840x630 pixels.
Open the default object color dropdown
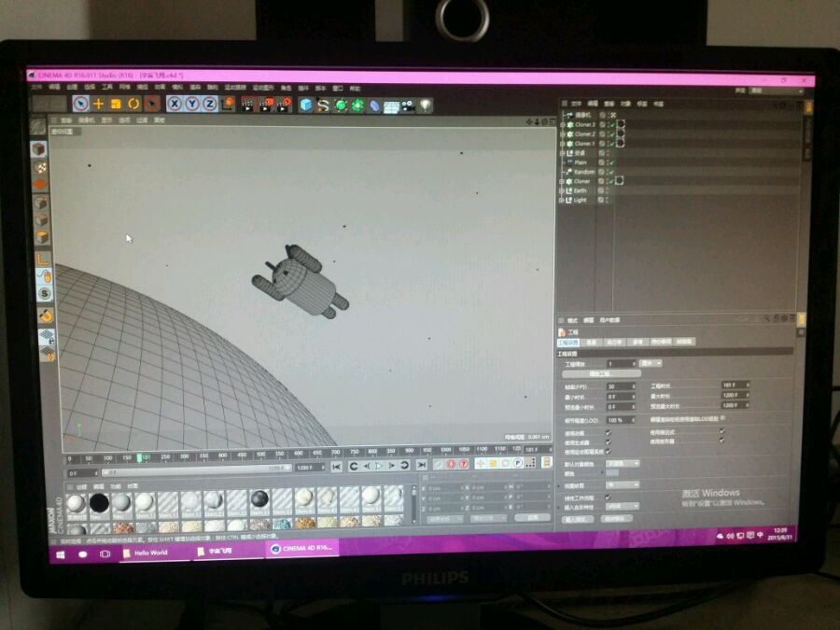point(623,463)
